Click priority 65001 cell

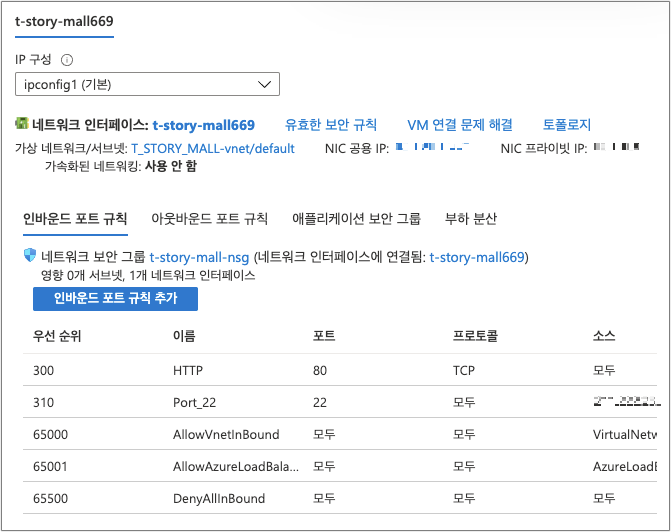(x=50, y=467)
